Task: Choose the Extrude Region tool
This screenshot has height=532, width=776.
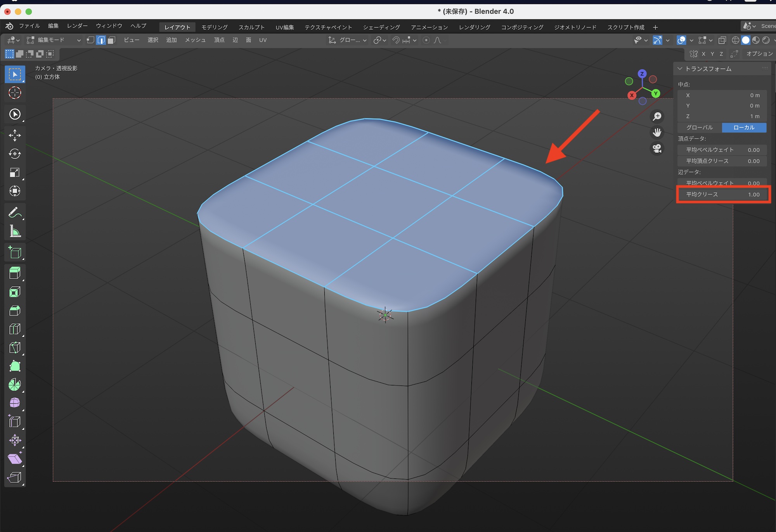Action: [15, 273]
